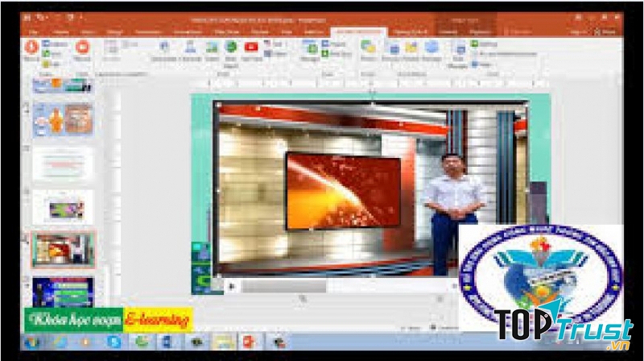Click the picture icon left of green globe

tap(212, 48)
